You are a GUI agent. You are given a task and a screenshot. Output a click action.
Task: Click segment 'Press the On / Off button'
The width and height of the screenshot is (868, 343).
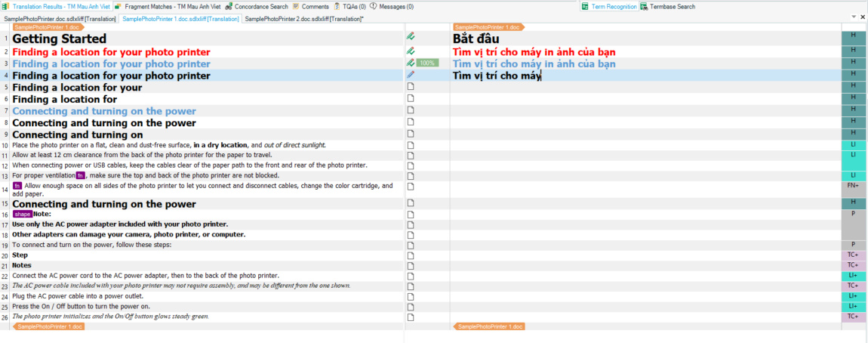click(x=82, y=307)
